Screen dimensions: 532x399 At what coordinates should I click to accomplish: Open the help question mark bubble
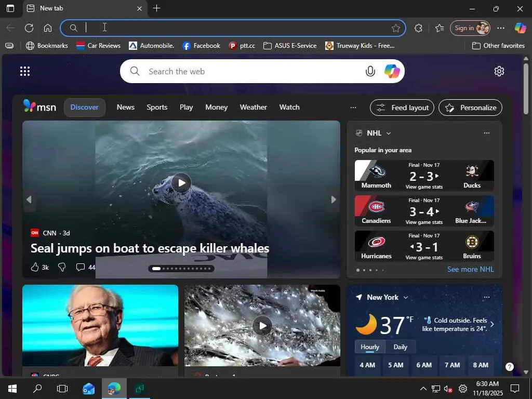pyautogui.click(x=510, y=366)
